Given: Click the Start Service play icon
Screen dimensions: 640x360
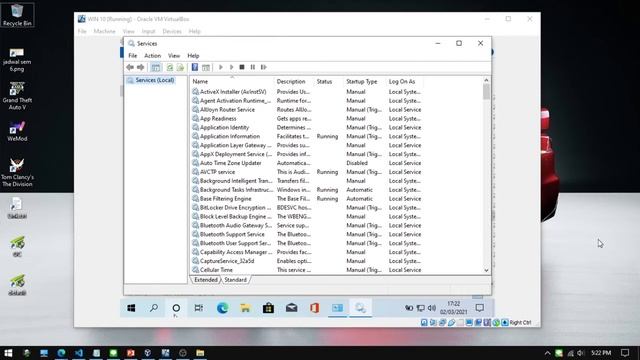Looking at the screenshot, I should pyautogui.click(x=221, y=67).
